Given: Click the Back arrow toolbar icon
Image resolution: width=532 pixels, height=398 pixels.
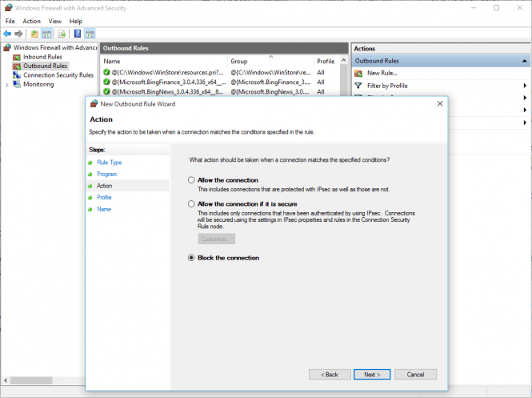Looking at the screenshot, I should click(7, 34).
